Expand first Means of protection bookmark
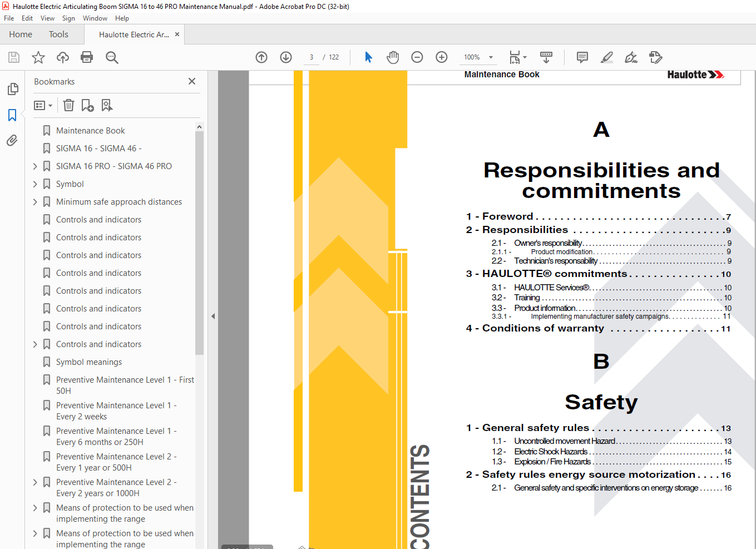The image size is (756, 549). (35, 508)
